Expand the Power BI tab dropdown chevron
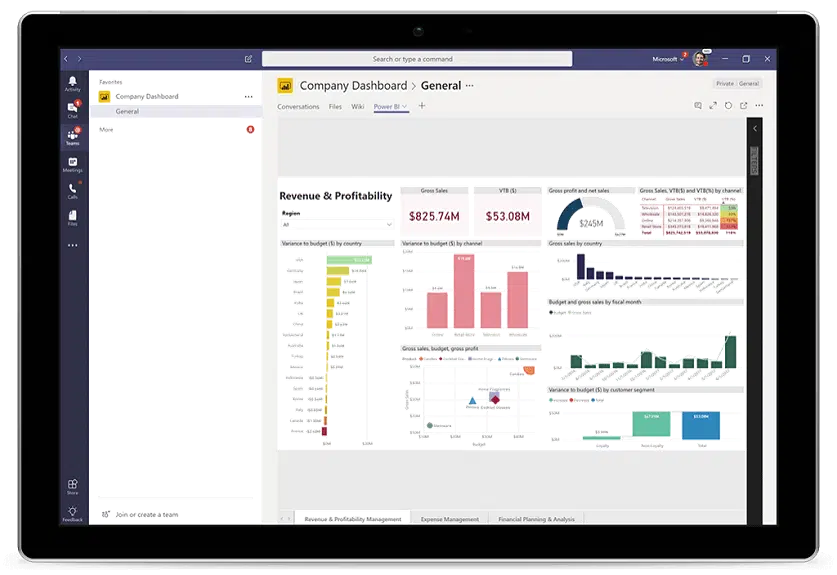The height and width of the screenshot is (575, 837). (x=404, y=106)
